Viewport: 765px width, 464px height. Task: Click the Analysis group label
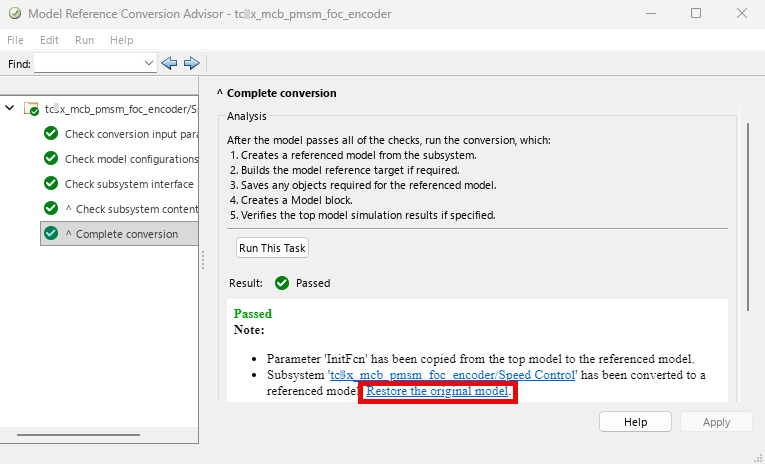pyautogui.click(x=247, y=116)
